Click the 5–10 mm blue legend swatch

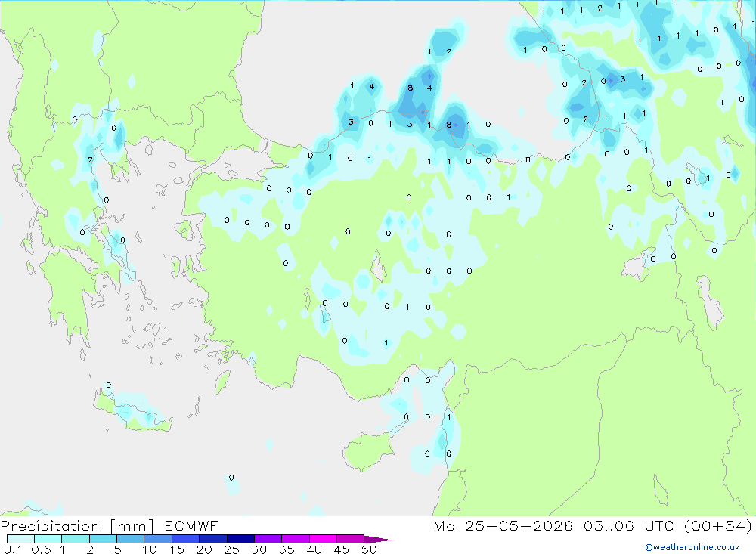[x=131, y=539]
